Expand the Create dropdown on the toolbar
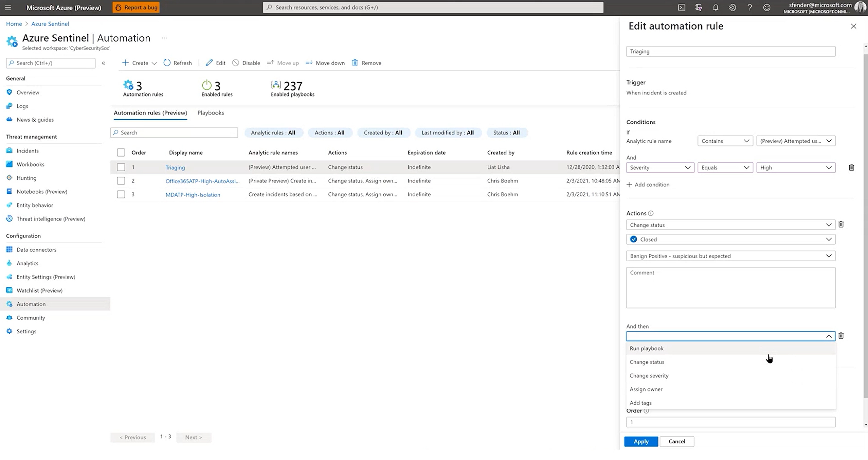The width and height of the screenshot is (868, 460). 155,63
